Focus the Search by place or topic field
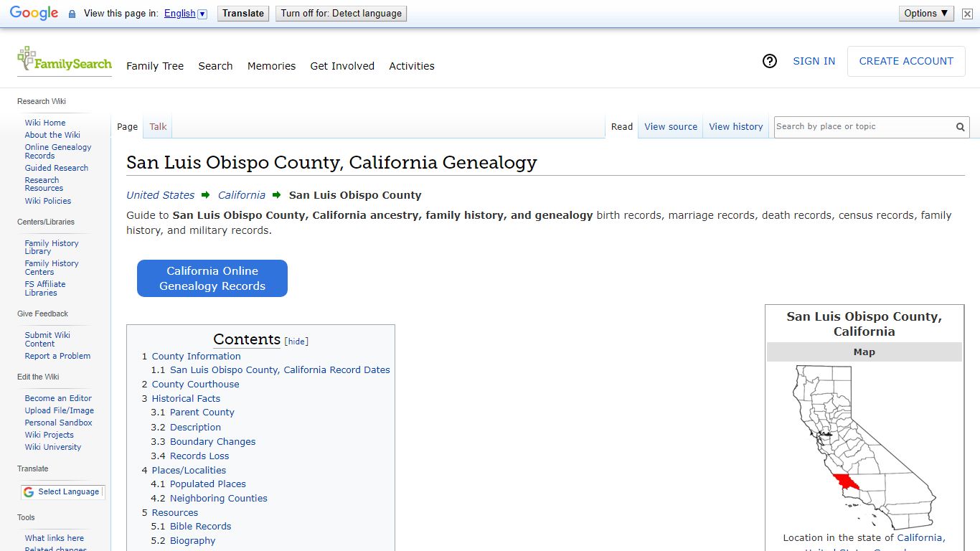 tap(864, 127)
